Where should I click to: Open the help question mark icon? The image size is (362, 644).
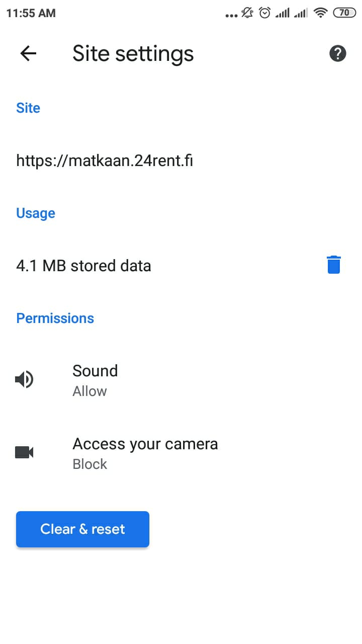click(x=338, y=53)
